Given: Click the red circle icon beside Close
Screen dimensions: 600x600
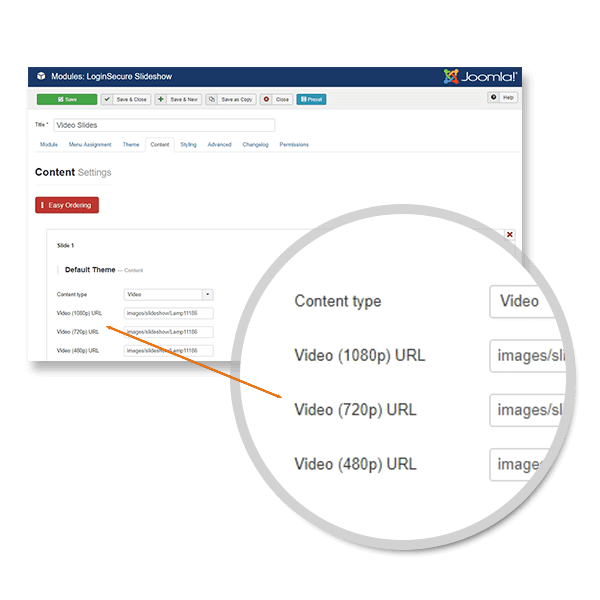Looking at the screenshot, I should pos(266,99).
